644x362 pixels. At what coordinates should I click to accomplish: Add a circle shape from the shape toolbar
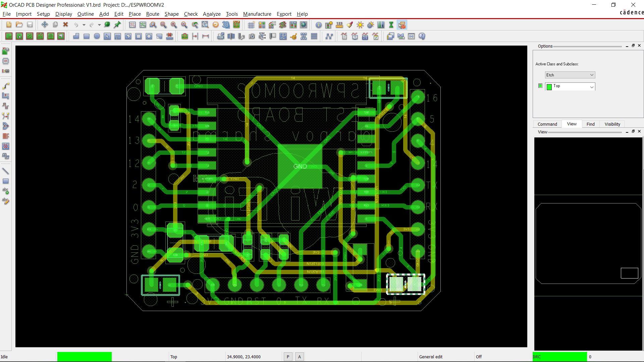tap(97, 36)
